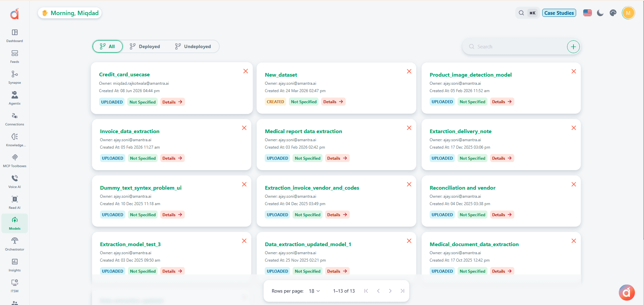View Details of Medical_document_data_extraction
The width and height of the screenshot is (644, 305).
[502, 271]
